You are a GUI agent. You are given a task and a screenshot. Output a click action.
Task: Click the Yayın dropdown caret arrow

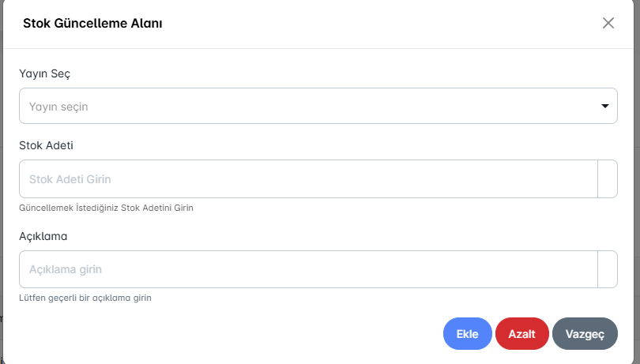[605, 106]
